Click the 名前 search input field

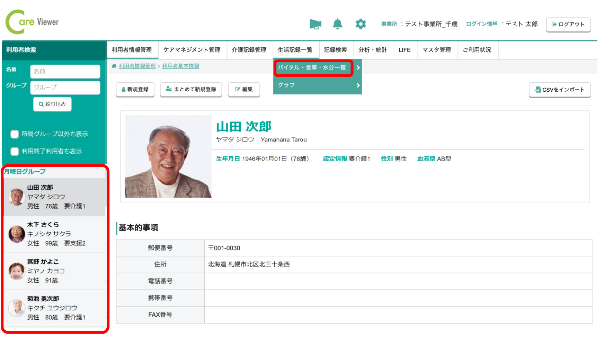[65, 71]
